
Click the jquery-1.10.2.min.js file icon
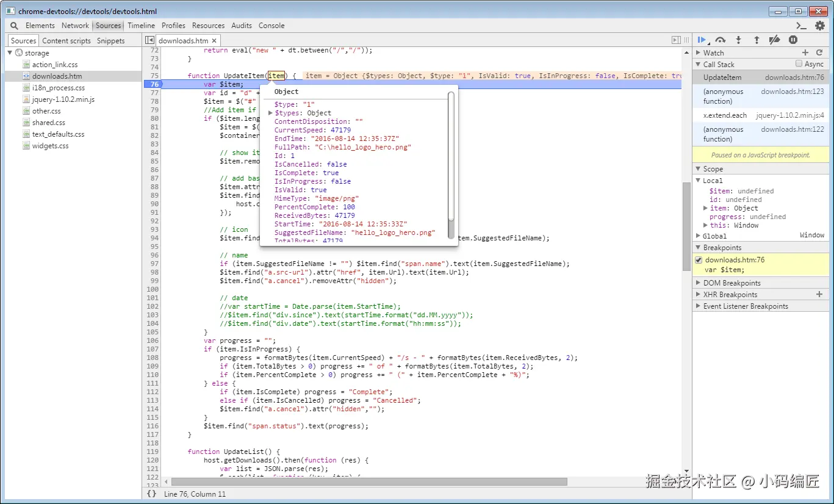point(26,99)
